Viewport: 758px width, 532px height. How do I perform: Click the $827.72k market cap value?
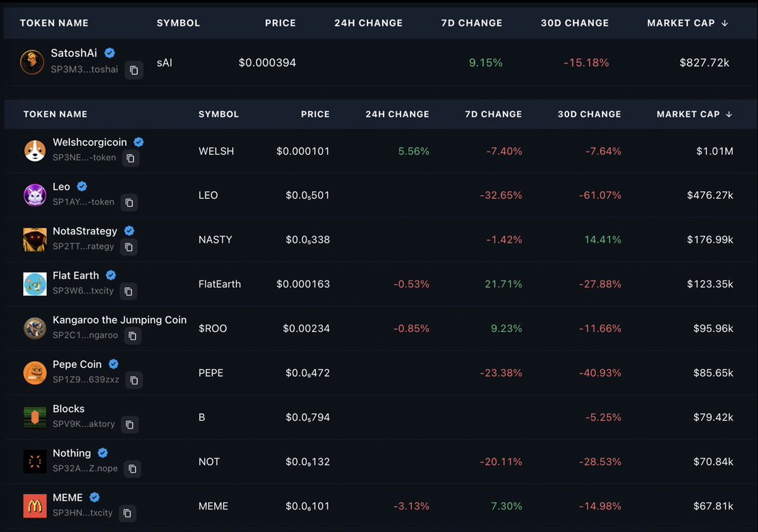point(704,62)
